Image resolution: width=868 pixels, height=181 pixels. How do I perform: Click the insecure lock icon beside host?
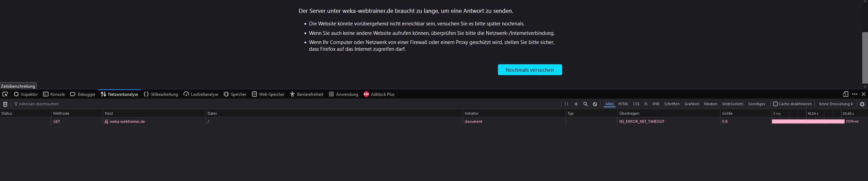tap(107, 121)
